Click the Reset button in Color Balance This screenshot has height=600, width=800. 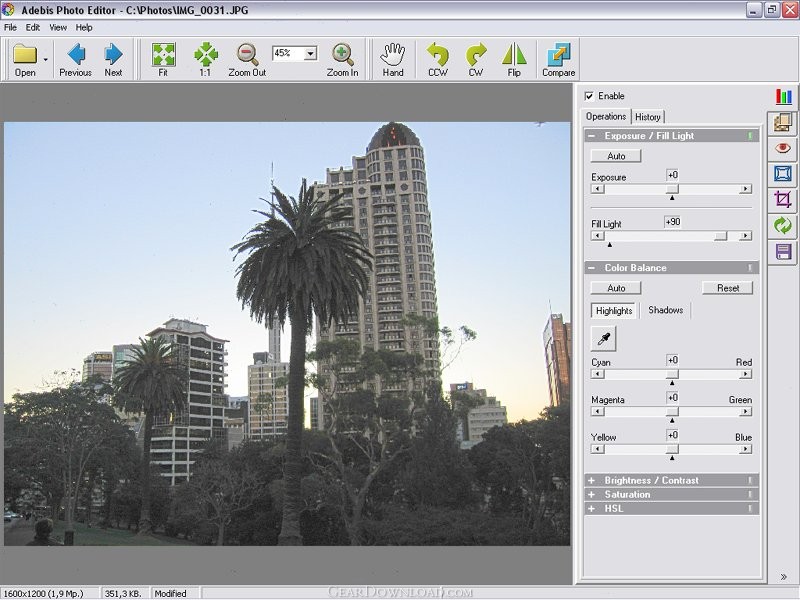[727, 288]
